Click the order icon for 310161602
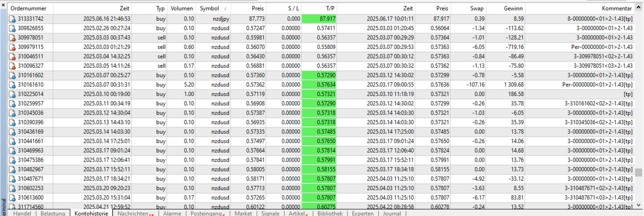644x216 pixels. pos(12,75)
